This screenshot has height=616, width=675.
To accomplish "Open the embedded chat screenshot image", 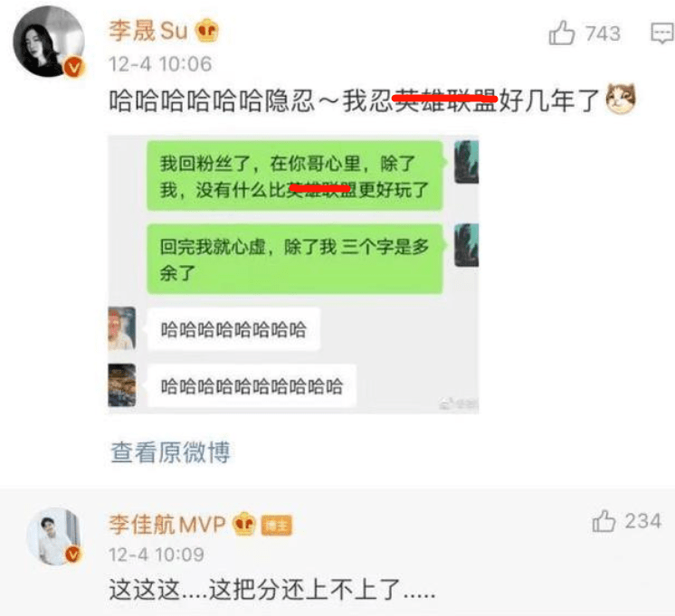I will 293,274.
